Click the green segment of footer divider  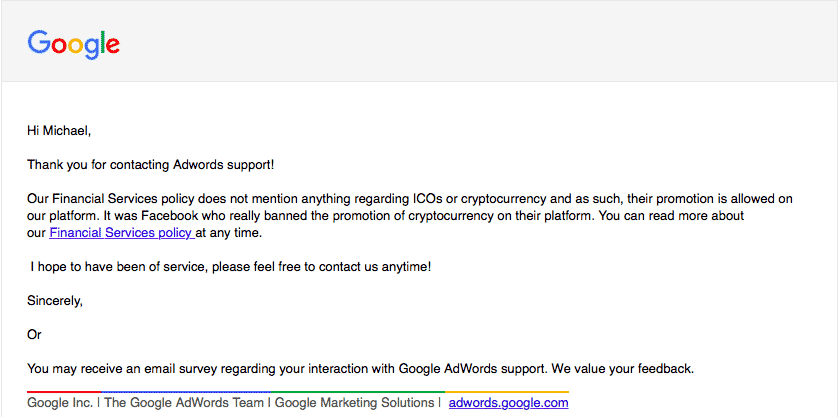370,391
